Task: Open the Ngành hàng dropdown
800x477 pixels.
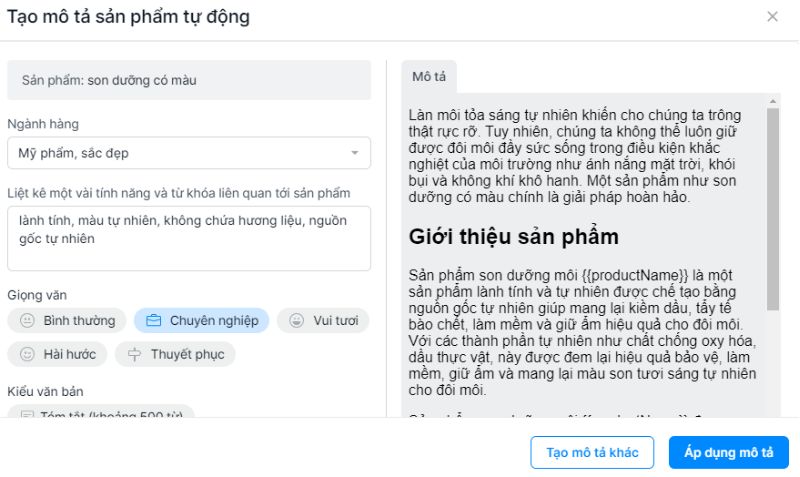Action: [x=188, y=153]
